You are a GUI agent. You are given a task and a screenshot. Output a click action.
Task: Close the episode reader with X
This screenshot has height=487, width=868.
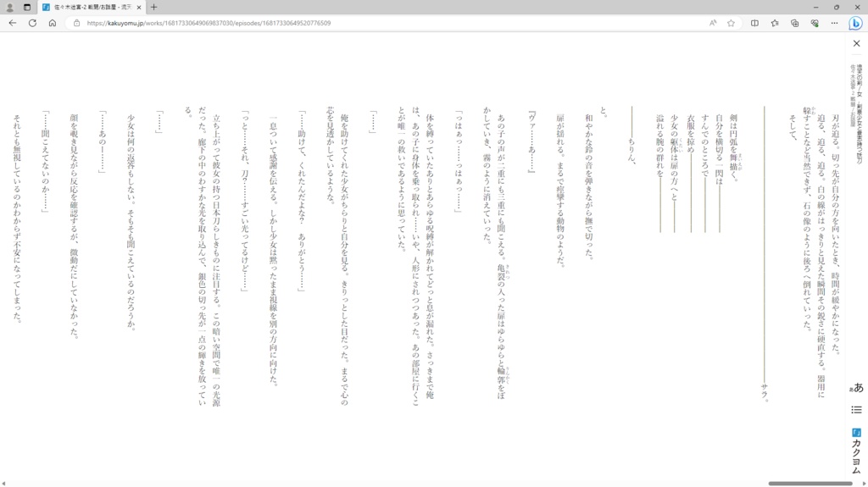click(x=856, y=43)
